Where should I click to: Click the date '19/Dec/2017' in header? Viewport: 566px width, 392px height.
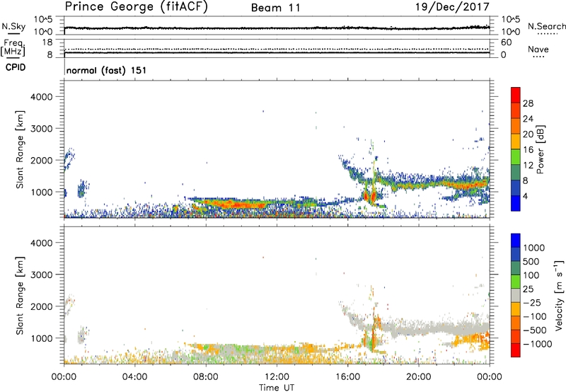[452, 6]
